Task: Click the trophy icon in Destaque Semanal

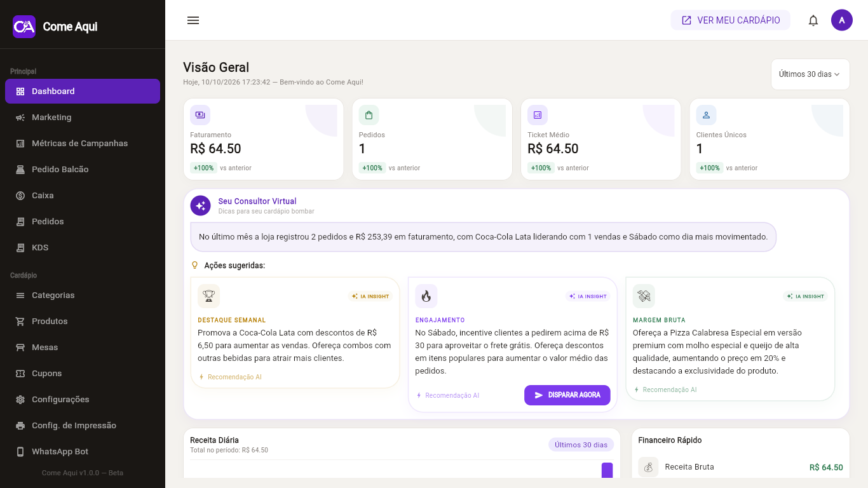Action: click(209, 296)
